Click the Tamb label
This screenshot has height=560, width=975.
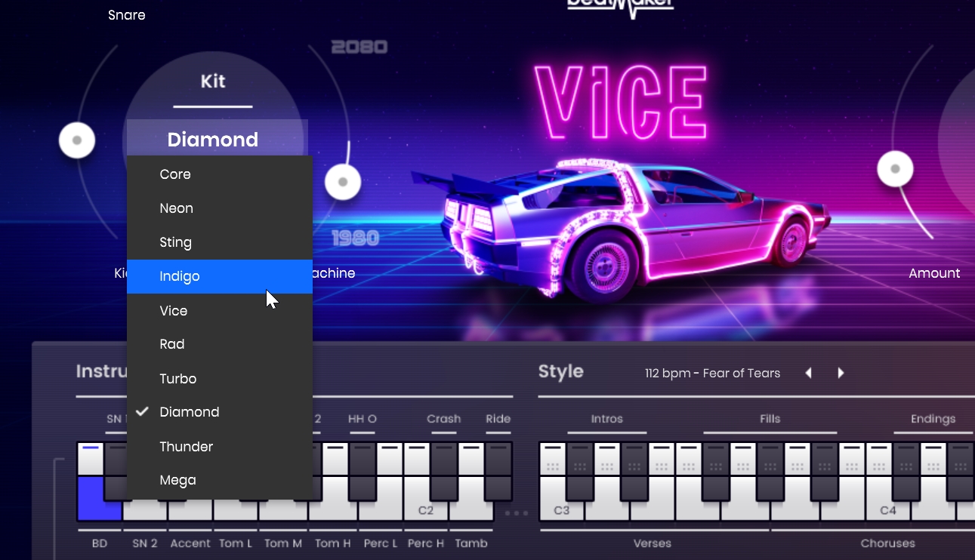coord(471,543)
